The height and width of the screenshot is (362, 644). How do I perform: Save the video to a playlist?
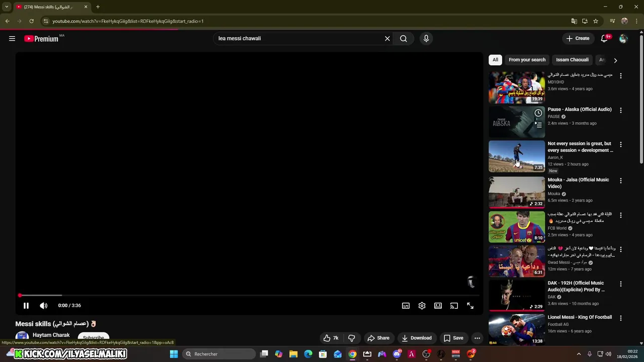pyautogui.click(x=453, y=338)
